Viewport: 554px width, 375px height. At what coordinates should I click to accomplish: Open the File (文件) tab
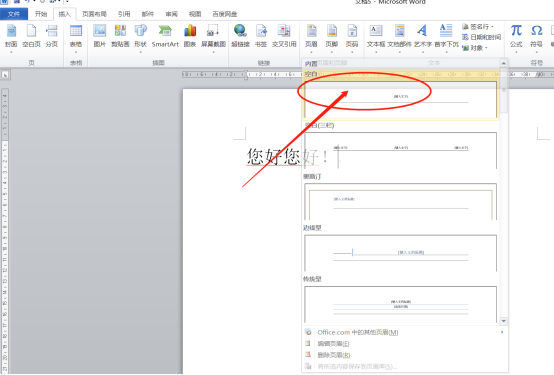[14, 14]
